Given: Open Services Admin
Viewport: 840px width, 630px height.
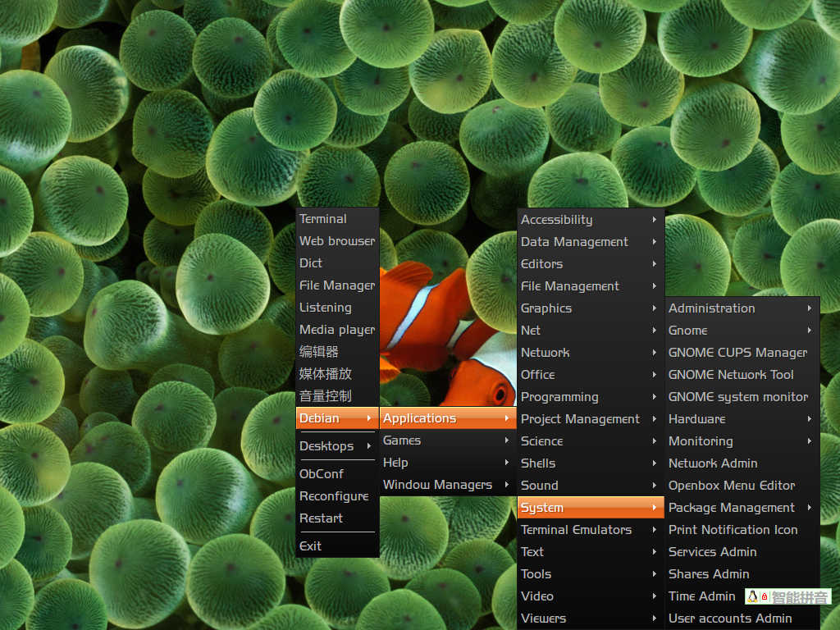Looking at the screenshot, I should coord(742,552).
